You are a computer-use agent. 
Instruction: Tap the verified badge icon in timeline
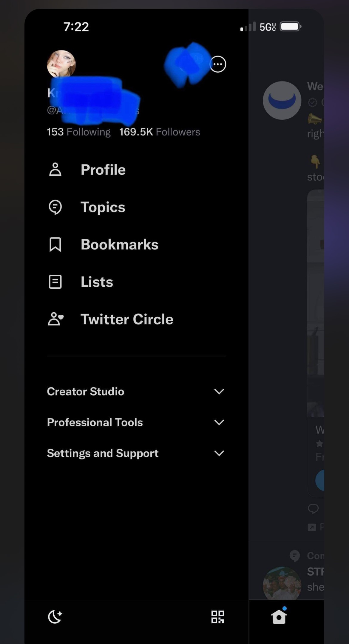[312, 102]
